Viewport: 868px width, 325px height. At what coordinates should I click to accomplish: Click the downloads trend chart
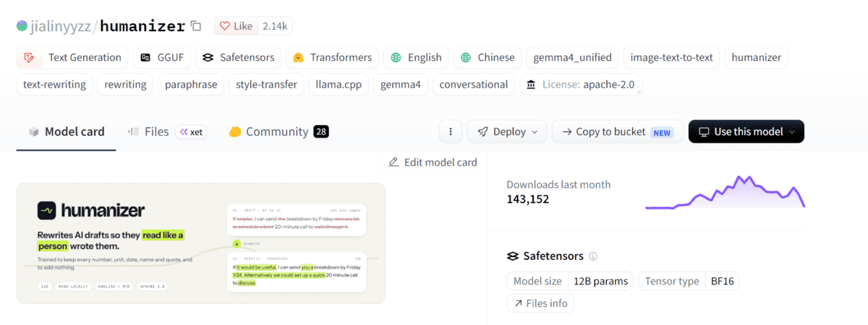click(x=725, y=192)
